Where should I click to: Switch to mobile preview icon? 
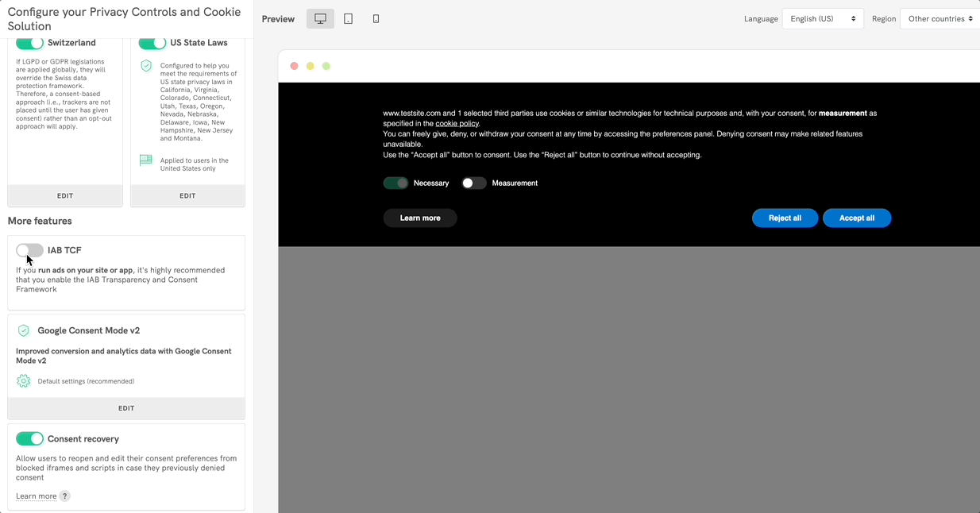click(376, 19)
